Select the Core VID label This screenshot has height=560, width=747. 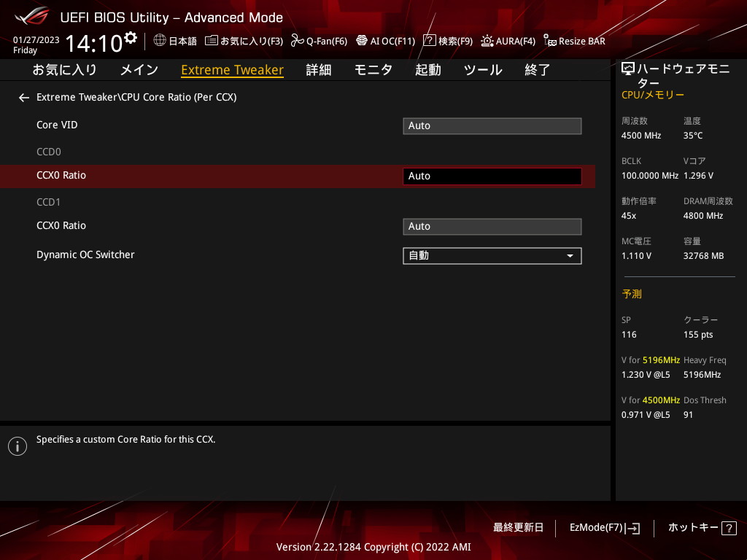click(57, 125)
